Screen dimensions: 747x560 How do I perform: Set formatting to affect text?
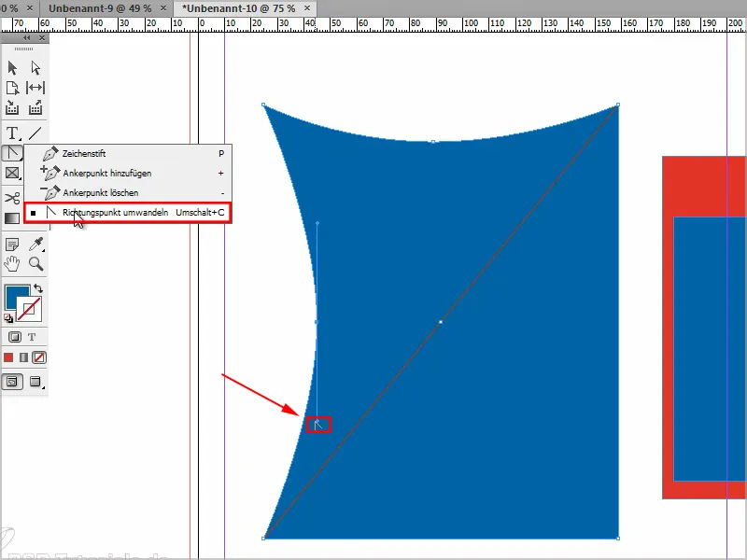click(32, 337)
